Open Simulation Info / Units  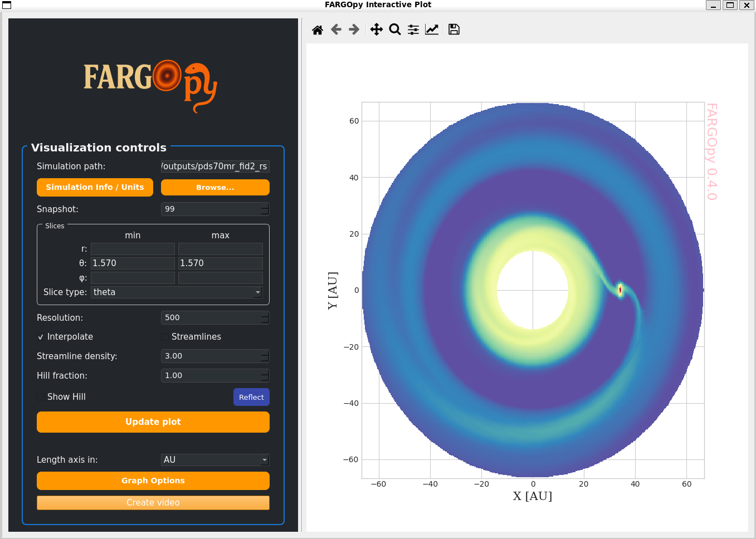tap(95, 187)
